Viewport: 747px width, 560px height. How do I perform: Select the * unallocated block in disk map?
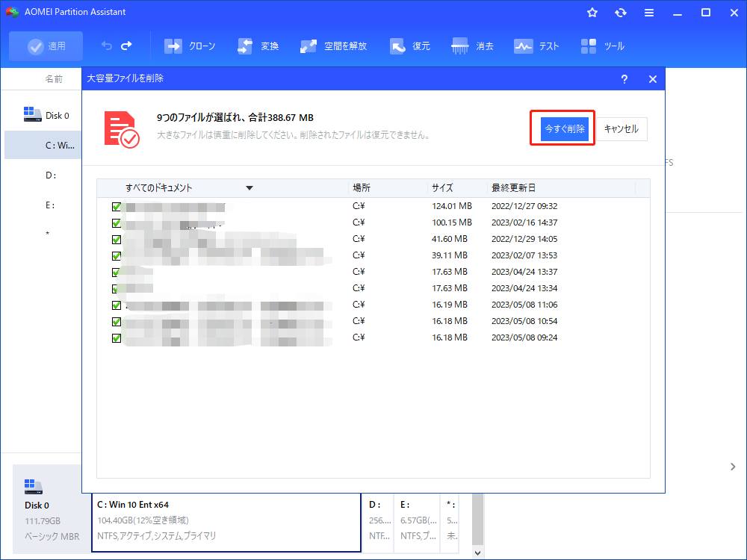(x=451, y=522)
